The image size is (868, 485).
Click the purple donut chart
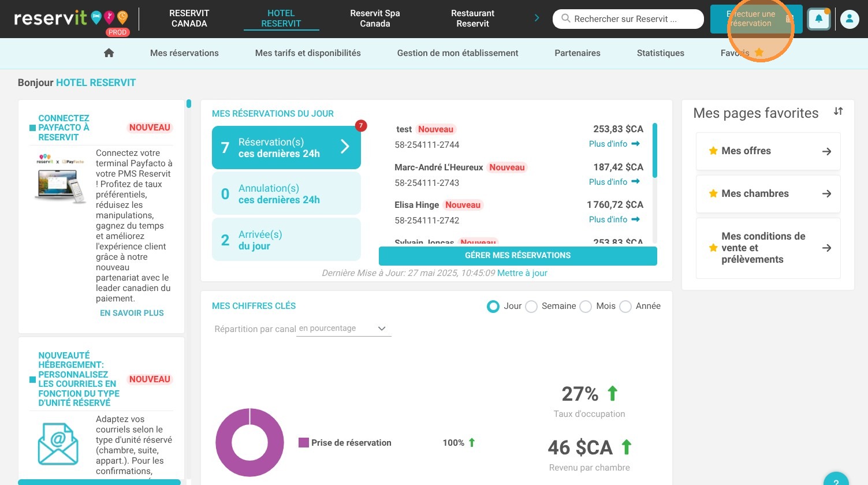point(249,443)
